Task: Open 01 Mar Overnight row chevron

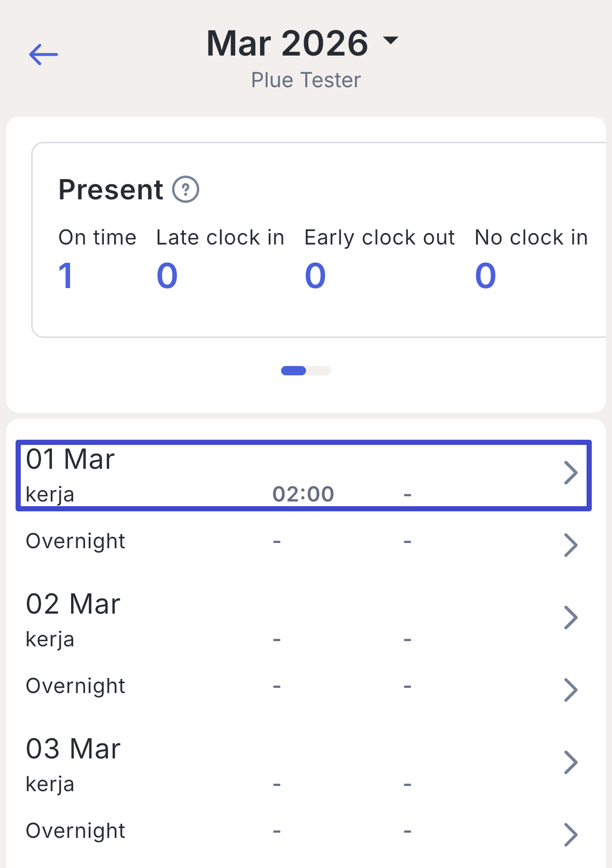Action: coord(570,545)
